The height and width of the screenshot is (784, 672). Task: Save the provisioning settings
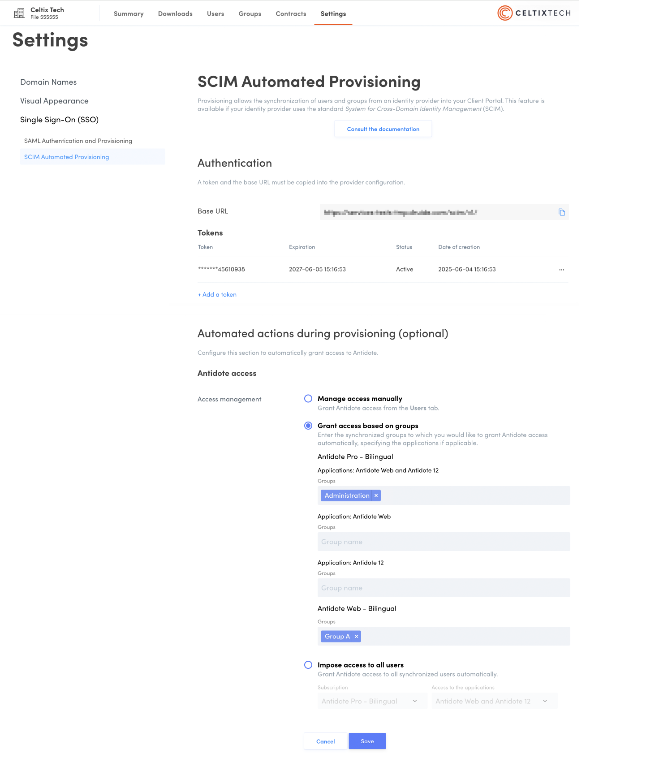click(x=367, y=741)
